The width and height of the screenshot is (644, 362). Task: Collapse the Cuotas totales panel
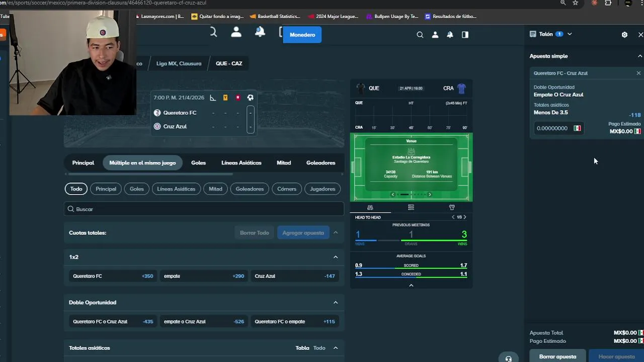pyautogui.click(x=336, y=233)
